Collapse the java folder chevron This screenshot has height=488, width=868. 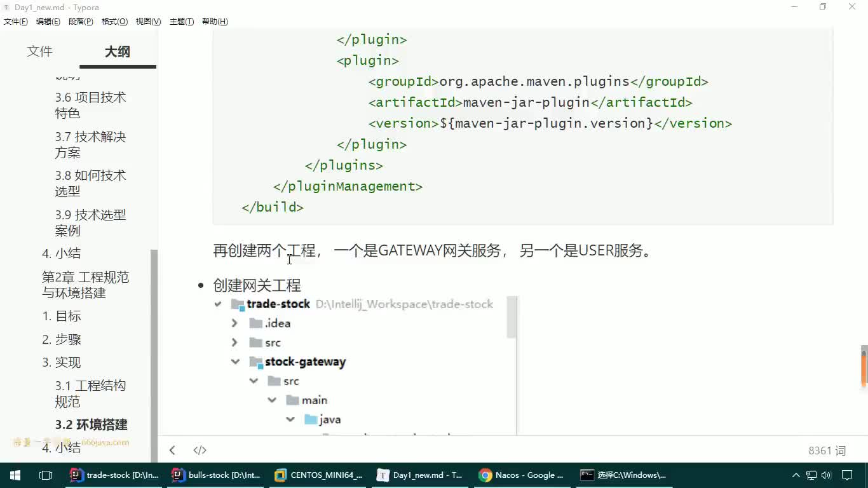click(x=290, y=419)
